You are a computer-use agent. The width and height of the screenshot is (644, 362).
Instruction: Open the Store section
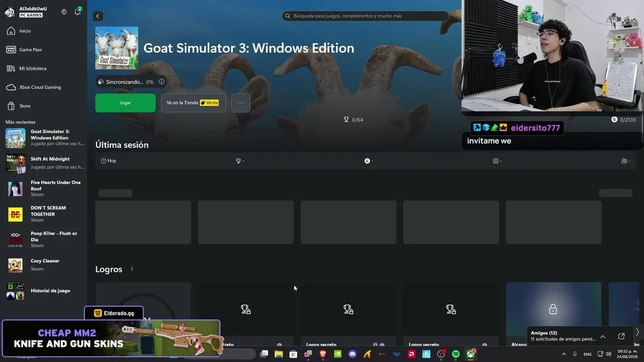click(43, 106)
